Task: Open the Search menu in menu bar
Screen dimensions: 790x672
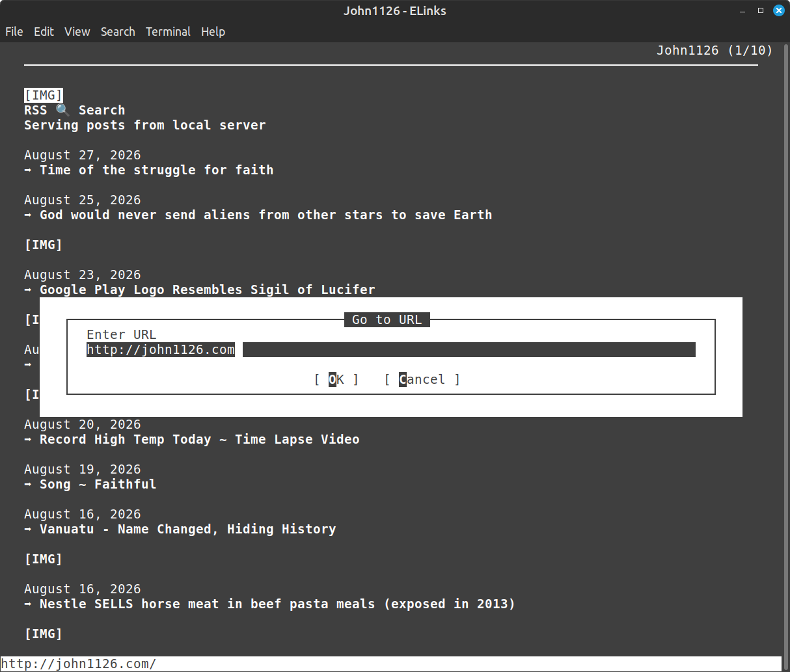Action: pyautogui.click(x=118, y=31)
